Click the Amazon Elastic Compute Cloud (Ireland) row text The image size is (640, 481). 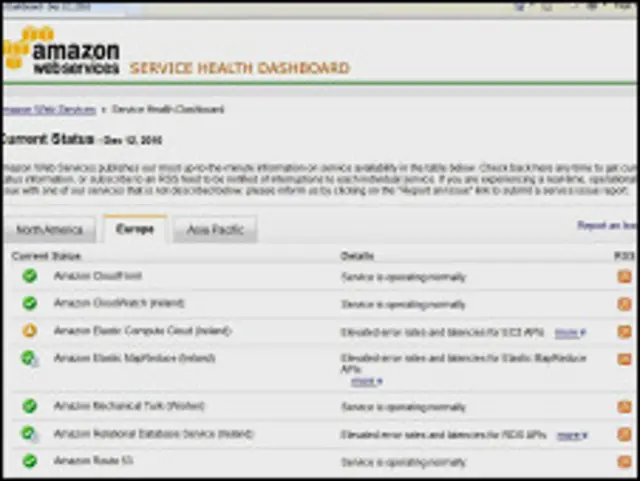(x=143, y=330)
